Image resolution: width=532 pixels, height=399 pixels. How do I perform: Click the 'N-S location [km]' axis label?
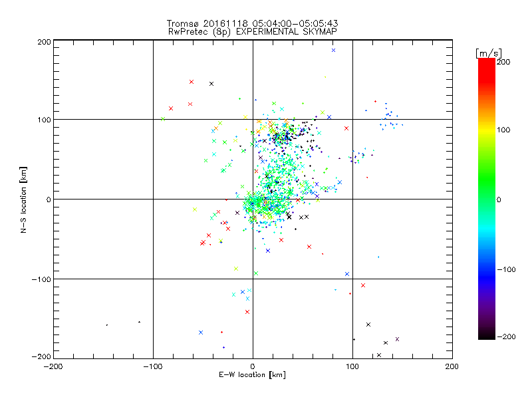pyautogui.click(x=23, y=199)
